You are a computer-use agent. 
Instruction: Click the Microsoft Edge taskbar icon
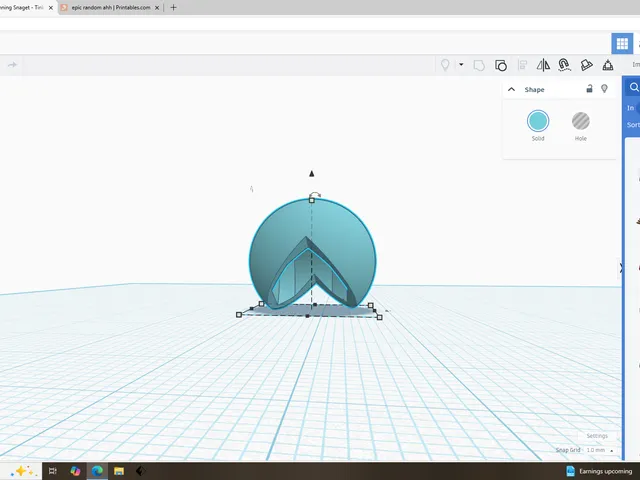(x=97, y=471)
